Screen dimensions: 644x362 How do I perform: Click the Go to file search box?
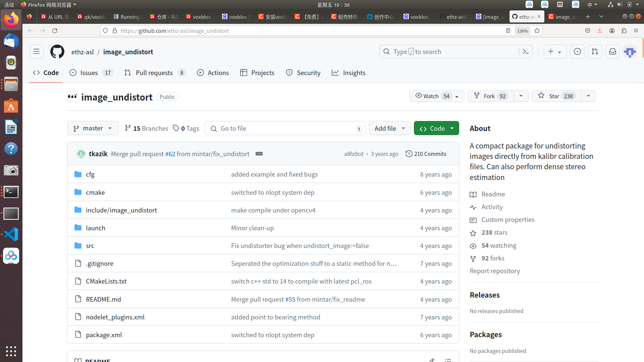[285, 128]
